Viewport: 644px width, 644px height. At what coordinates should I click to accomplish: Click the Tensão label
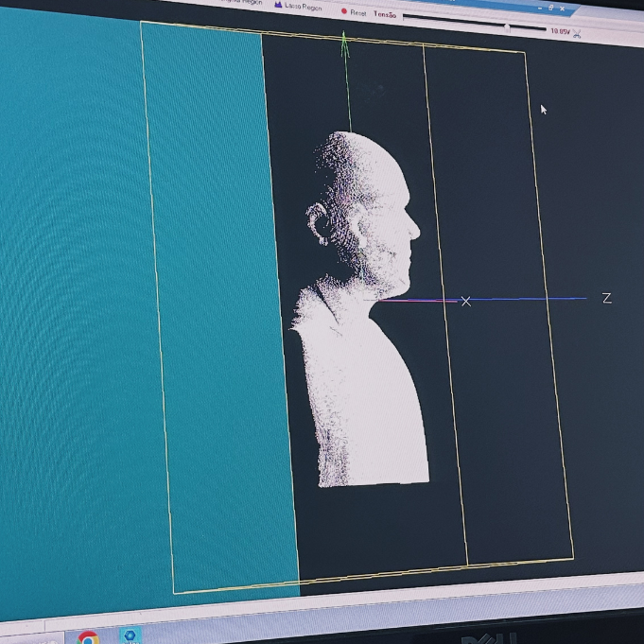point(385,13)
